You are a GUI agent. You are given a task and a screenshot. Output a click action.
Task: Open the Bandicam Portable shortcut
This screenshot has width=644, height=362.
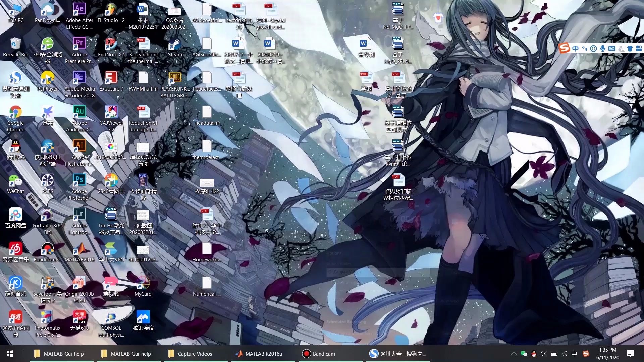click(x=47, y=253)
